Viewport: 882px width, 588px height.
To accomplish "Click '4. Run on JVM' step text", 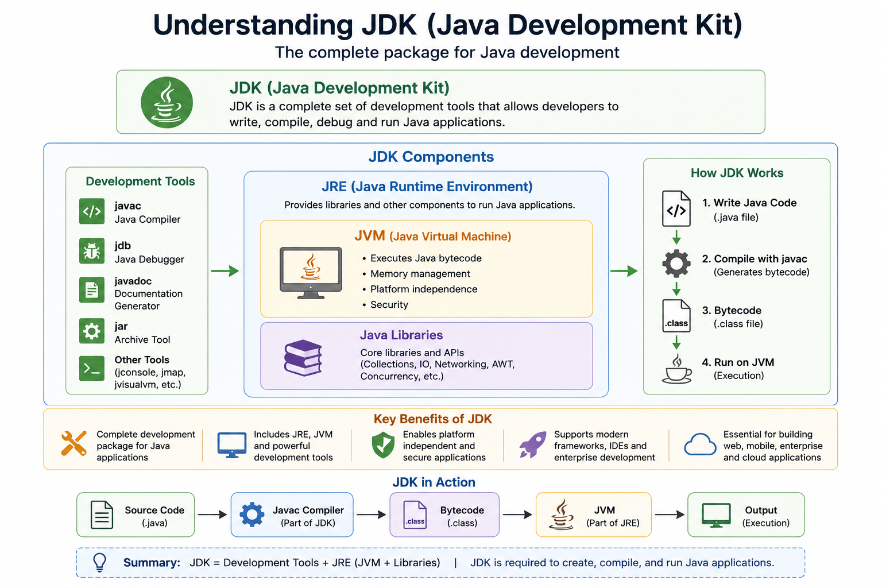I will [x=737, y=362].
